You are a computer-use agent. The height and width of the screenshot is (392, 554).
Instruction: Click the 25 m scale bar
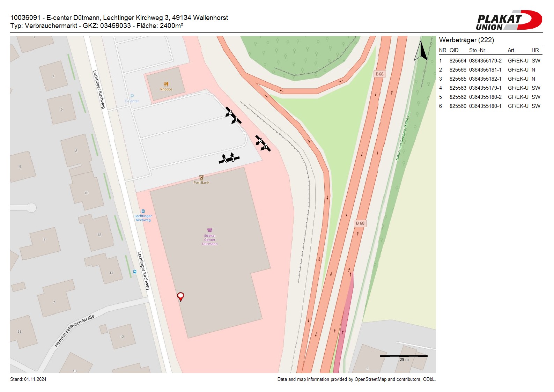[x=404, y=356]
